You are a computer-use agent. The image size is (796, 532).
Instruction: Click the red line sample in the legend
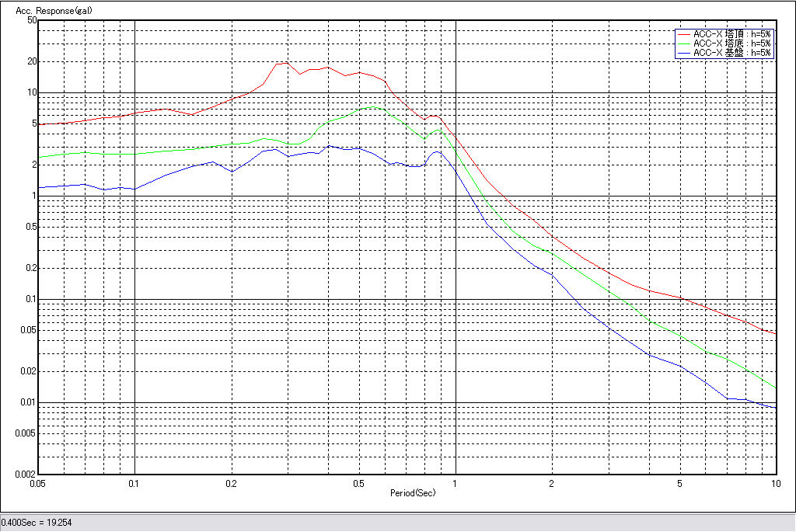(x=683, y=35)
